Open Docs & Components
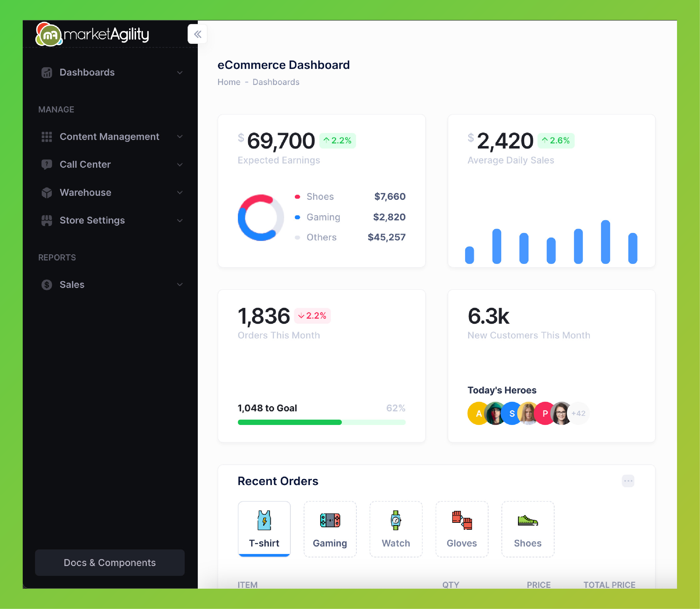The height and width of the screenshot is (609, 700). coord(110,563)
